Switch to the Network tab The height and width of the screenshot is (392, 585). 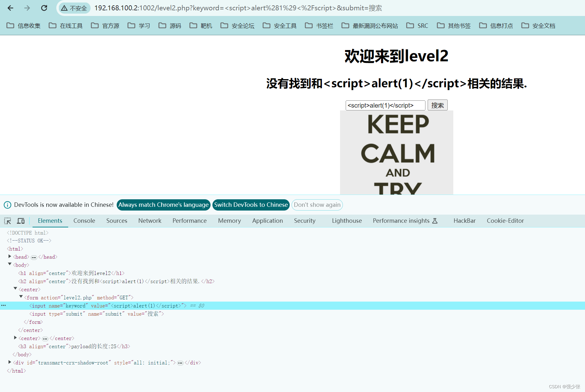point(150,221)
